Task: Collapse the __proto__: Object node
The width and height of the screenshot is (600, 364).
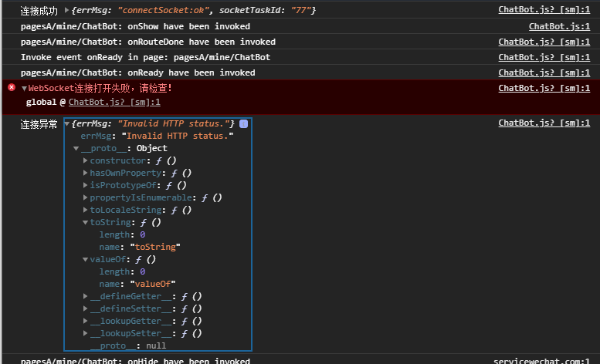Action: coord(76,148)
